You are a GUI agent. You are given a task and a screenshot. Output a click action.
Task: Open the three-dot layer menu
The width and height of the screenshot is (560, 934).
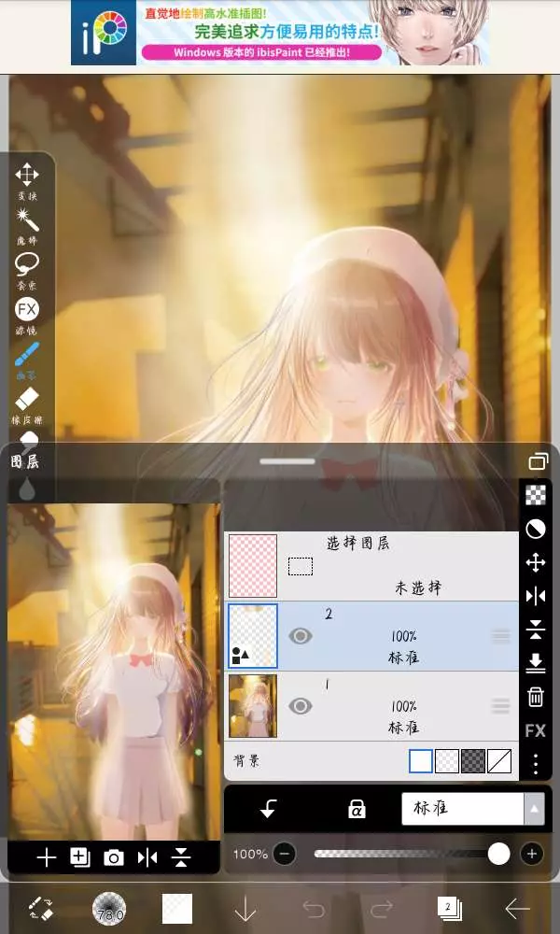[536, 765]
